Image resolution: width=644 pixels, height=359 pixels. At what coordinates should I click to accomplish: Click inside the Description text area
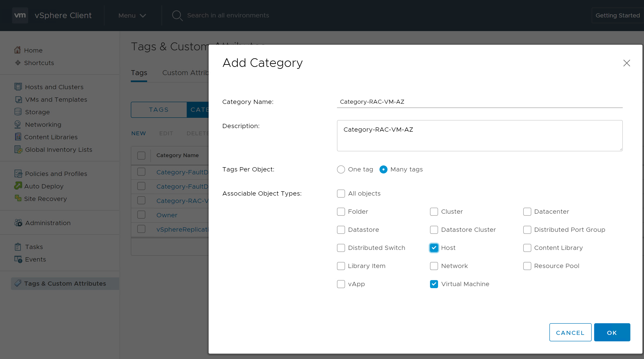479,135
